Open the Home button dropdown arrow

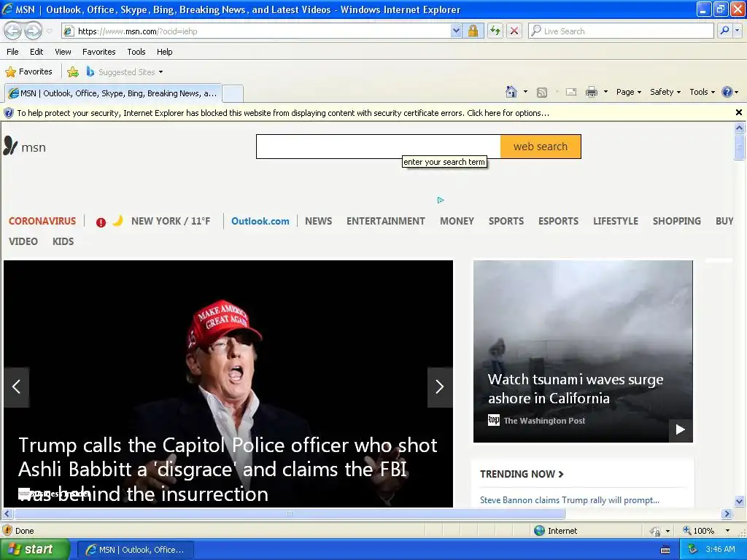(525, 92)
